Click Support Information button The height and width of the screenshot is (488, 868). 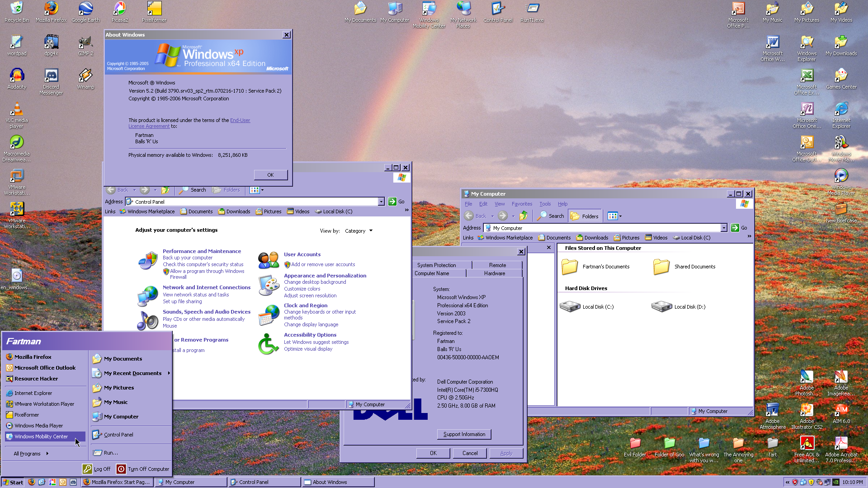click(x=464, y=434)
